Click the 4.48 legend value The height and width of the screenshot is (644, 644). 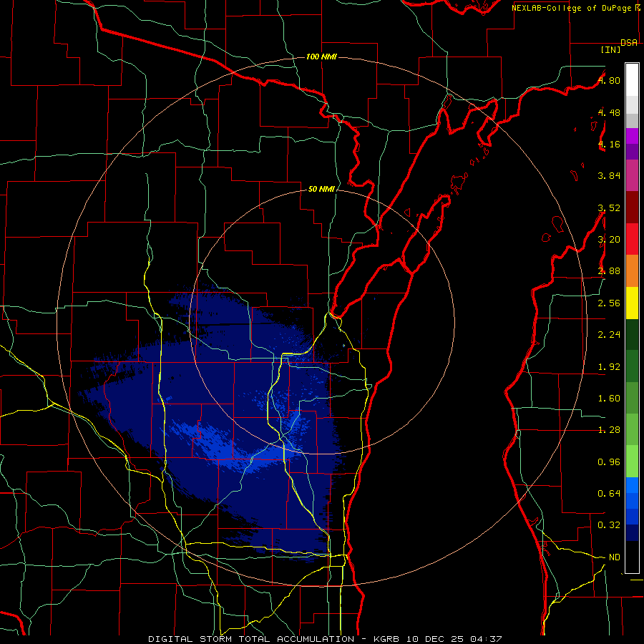point(609,112)
